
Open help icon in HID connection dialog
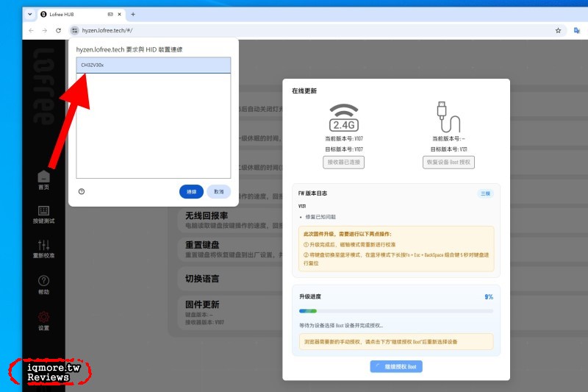click(82, 191)
